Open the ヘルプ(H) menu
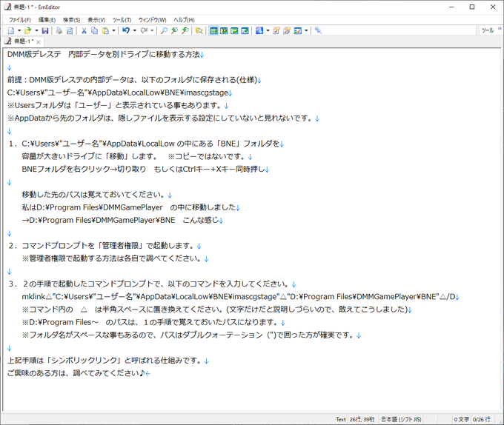504x425 pixels. tap(184, 20)
